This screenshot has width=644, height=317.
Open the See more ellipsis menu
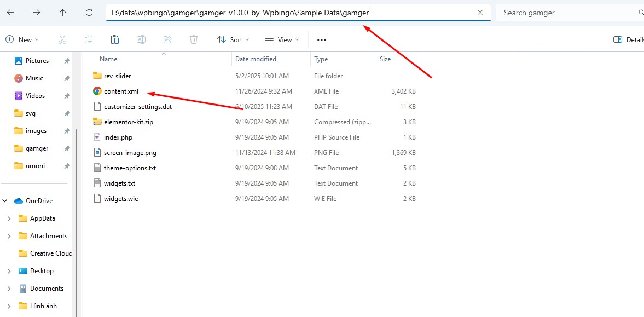tap(322, 39)
